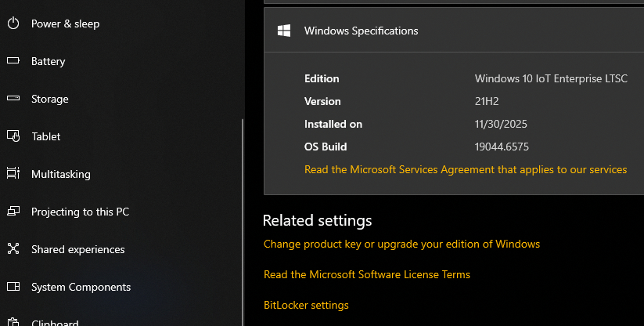Click the Windows Specifications header

[361, 31]
